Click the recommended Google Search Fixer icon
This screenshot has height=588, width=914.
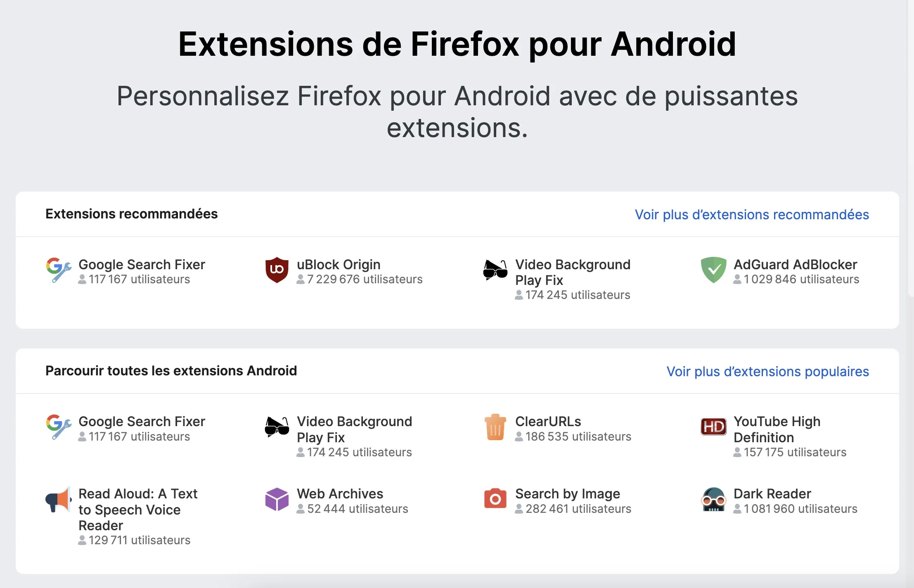(58, 270)
